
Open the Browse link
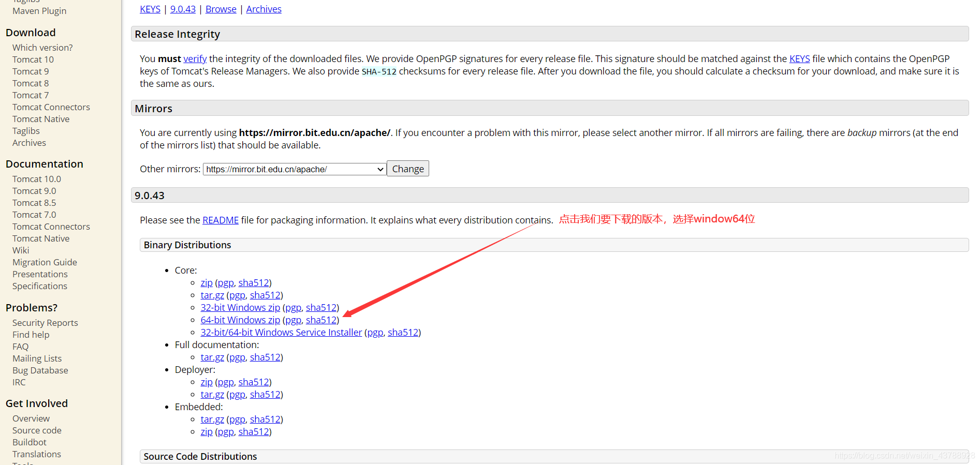(x=221, y=9)
